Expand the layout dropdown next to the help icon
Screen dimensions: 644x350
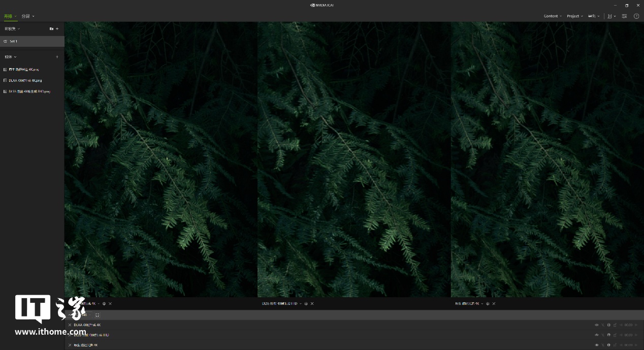[611, 16]
